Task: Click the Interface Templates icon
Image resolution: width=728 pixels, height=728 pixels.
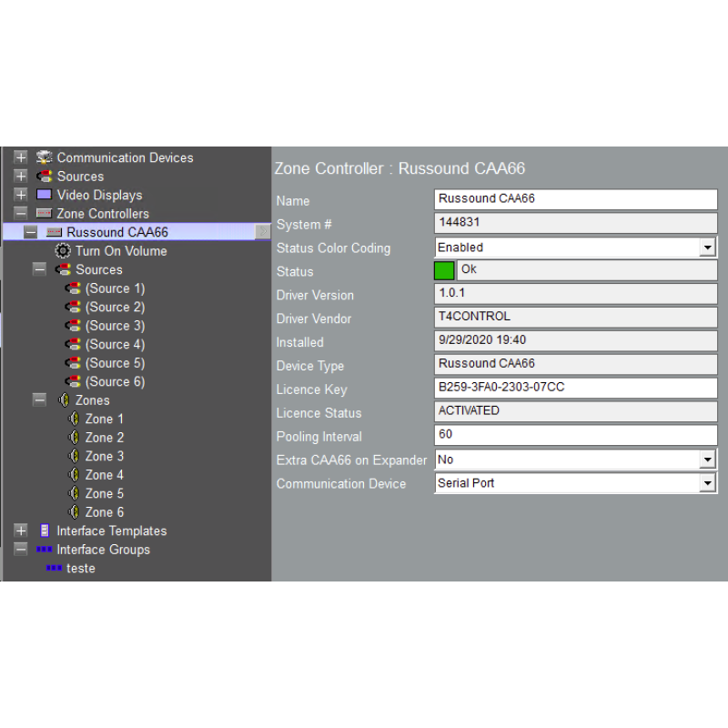Action: [x=45, y=531]
